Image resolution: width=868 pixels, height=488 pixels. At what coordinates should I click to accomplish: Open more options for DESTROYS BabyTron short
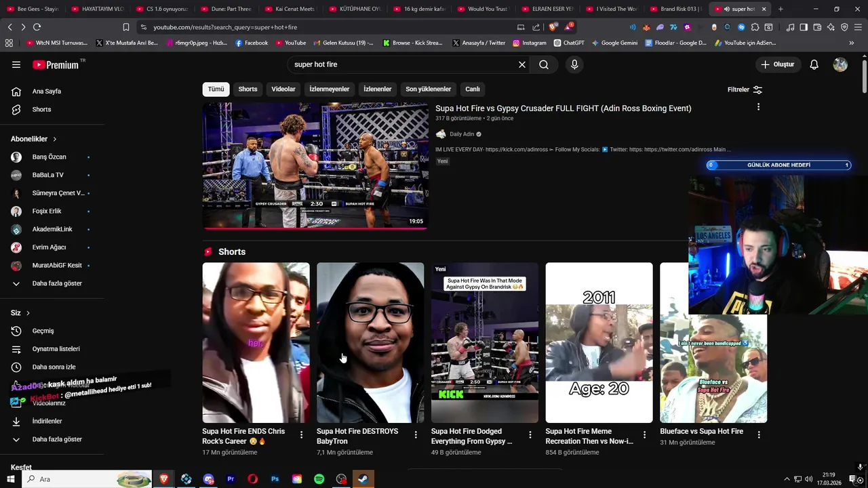tap(416, 434)
